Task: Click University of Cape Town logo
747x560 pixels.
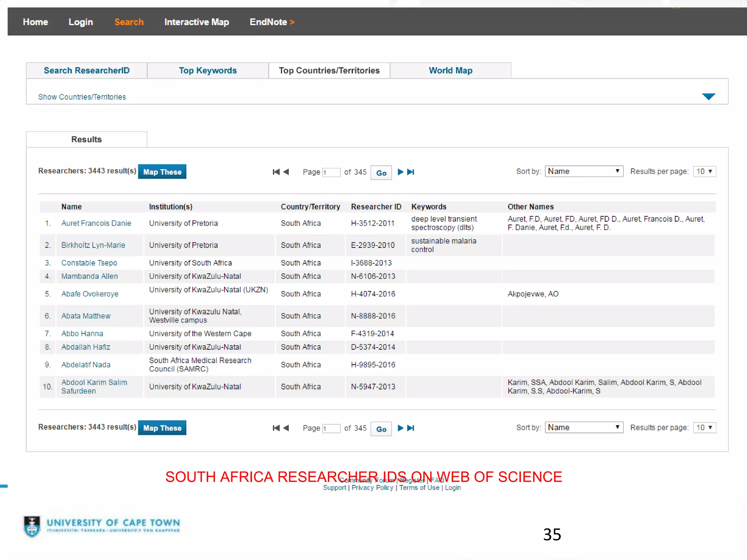Action: [x=102, y=526]
